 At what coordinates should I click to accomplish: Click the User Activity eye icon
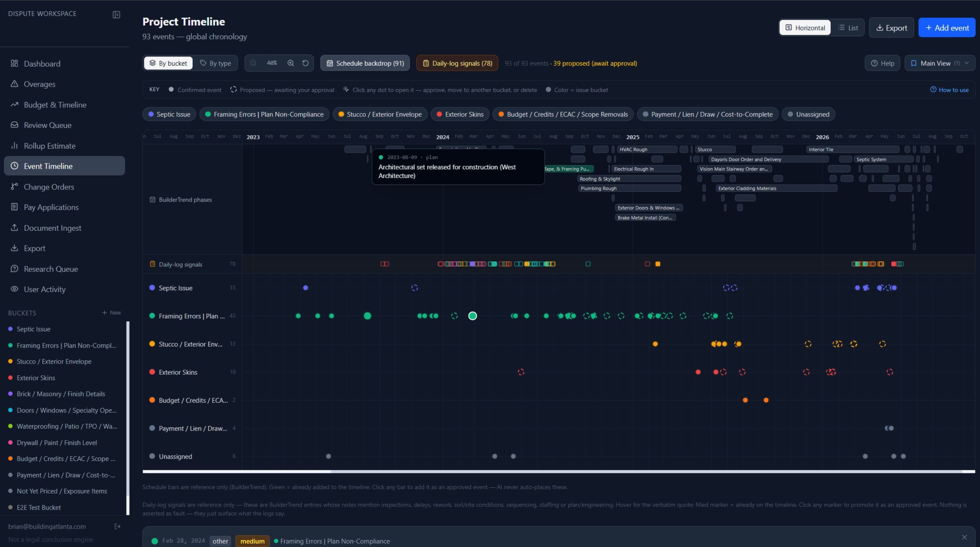pyautogui.click(x=15, y=289)
